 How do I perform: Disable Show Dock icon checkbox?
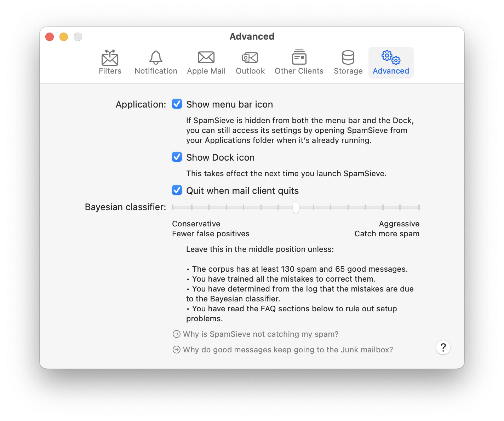pyautogui.click(x=177, y=157)
